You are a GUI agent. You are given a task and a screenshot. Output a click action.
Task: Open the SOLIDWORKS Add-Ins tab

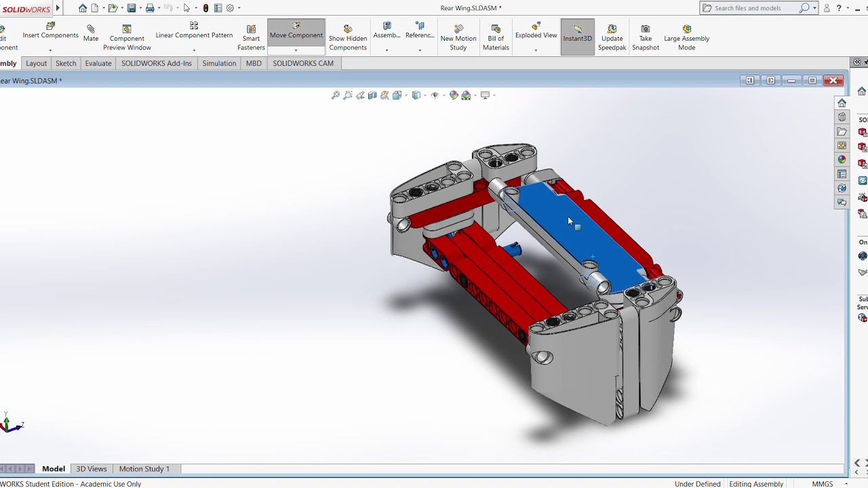(157, 63)
